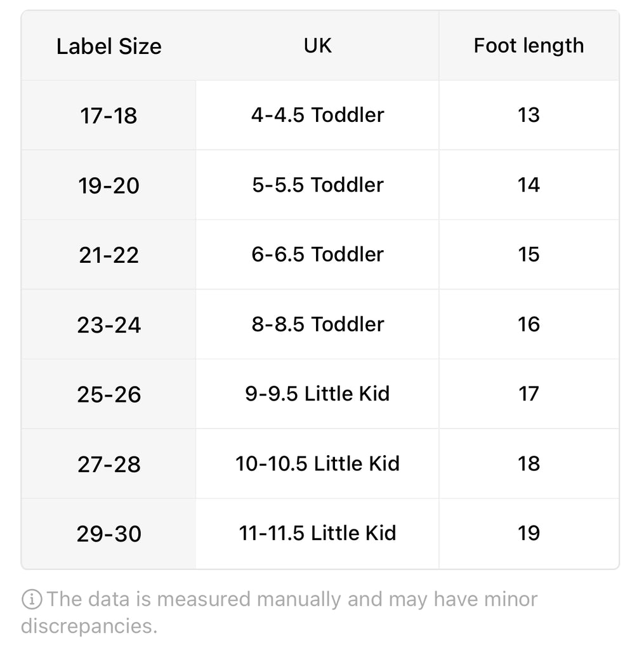The width and height of the screenshot is (644, 650).
Task: Click label size 23-24 cell
Action: pos(108,324)
